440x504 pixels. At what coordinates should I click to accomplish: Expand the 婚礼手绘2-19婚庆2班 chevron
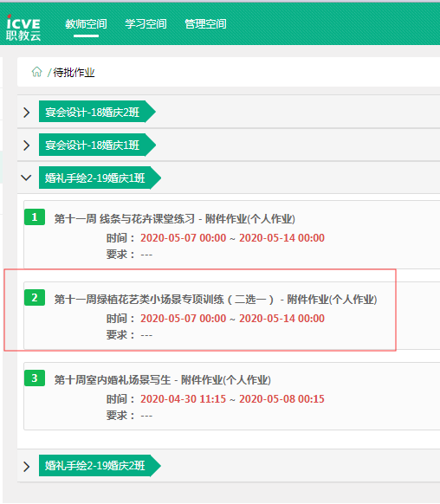coord(26,467)
